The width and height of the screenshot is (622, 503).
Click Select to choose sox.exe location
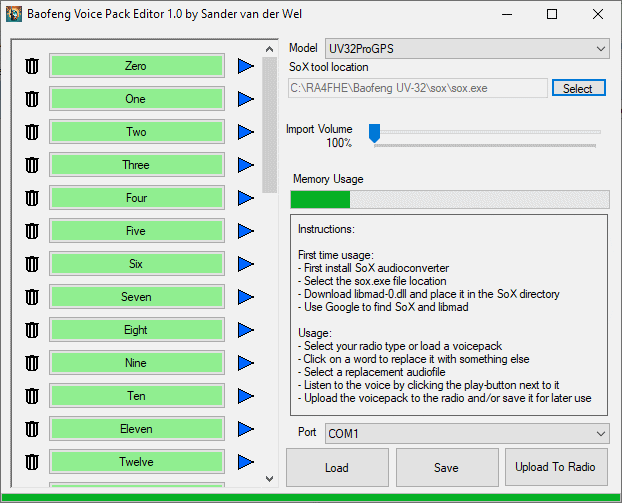[x=579, y=88]
